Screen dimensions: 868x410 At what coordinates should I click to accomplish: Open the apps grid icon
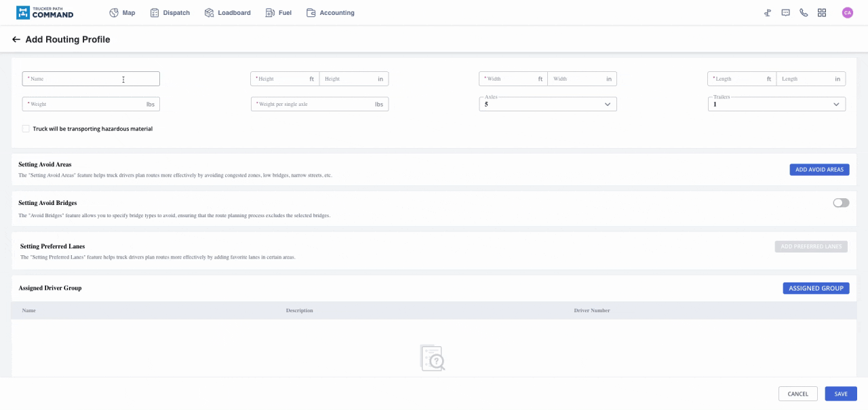(822, 13)
